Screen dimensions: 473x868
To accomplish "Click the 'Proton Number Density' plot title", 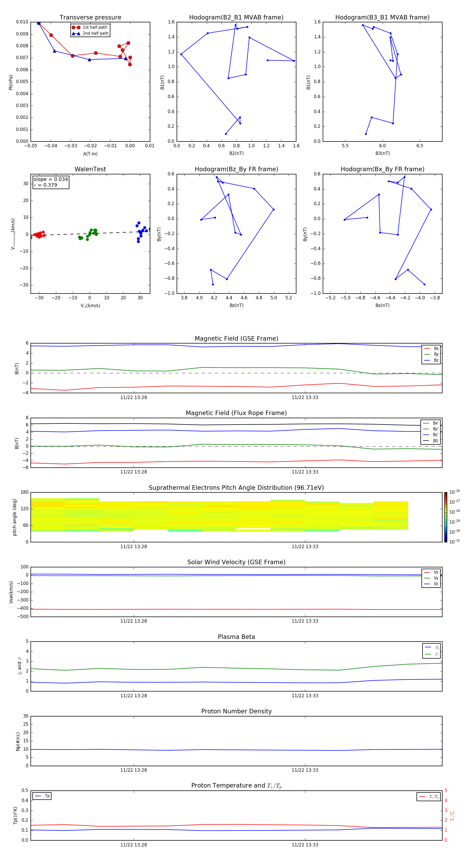I will click(x=236, y=711).
